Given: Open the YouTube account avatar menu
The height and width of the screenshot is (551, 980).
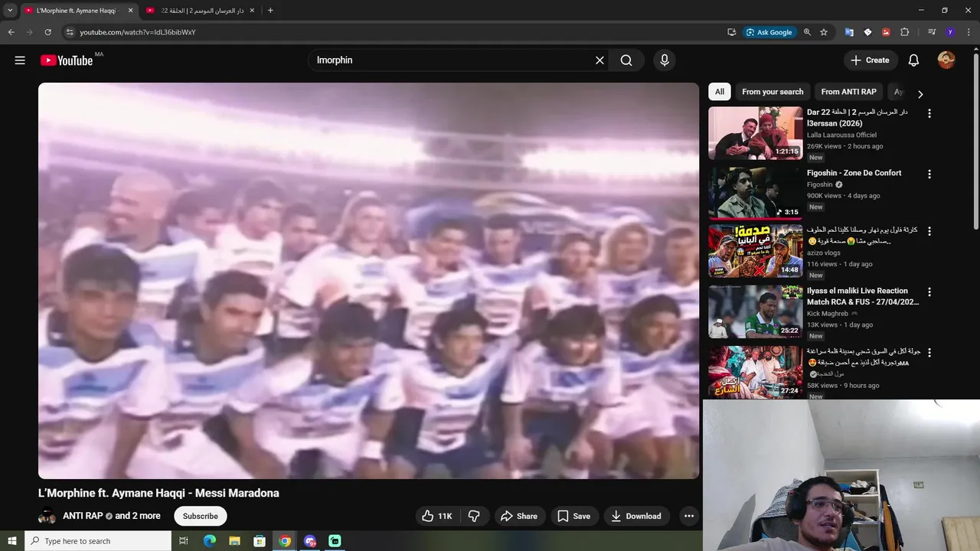Looking at the screenshot, I should coord(946,60).
